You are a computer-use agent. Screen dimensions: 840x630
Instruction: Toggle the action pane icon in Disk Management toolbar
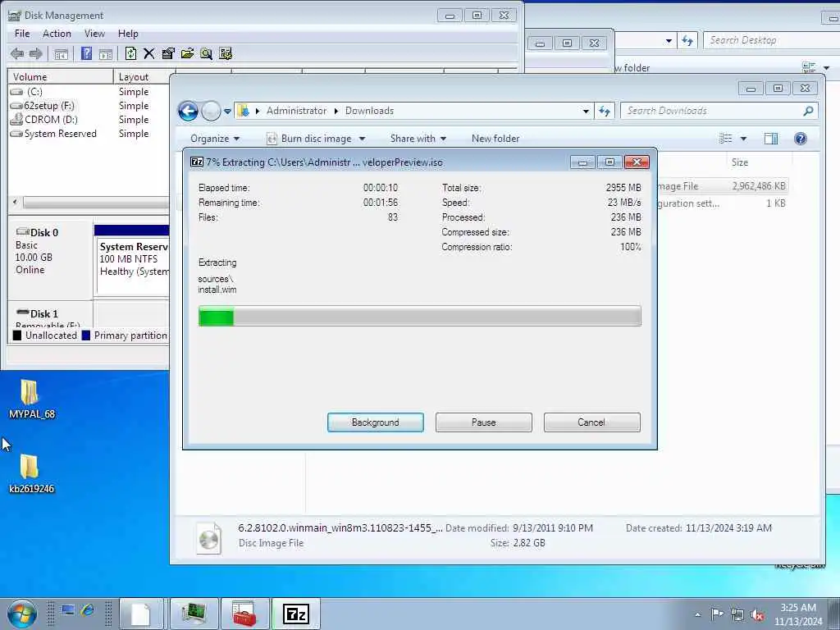(x=106, y=53)
